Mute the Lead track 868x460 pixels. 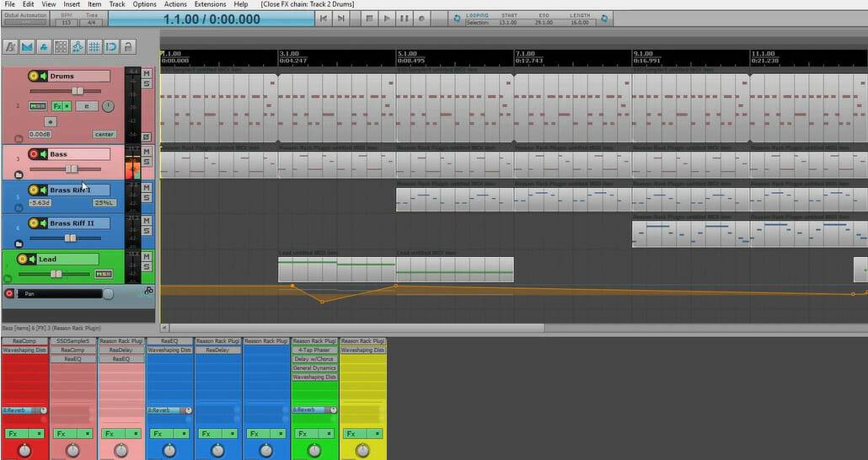click(146, 255)
